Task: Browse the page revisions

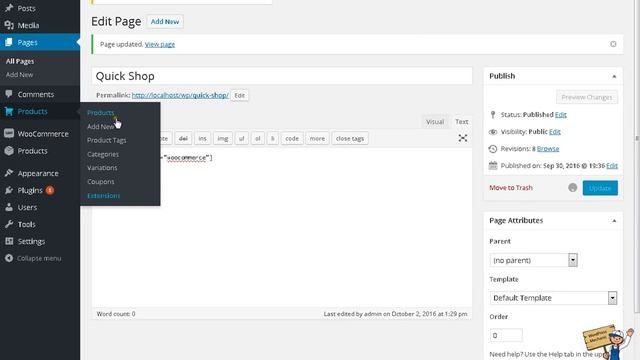Action: [x=548, y=149]
